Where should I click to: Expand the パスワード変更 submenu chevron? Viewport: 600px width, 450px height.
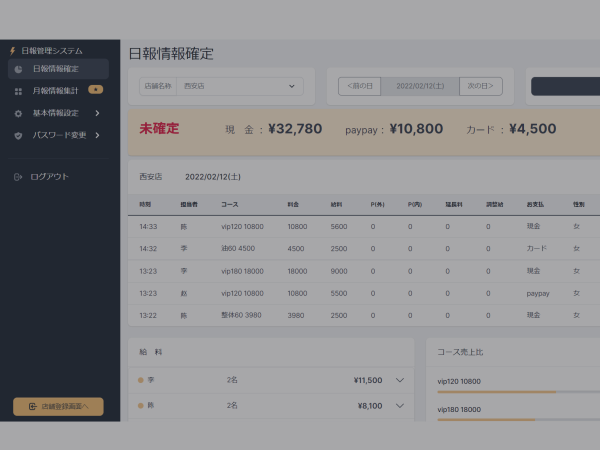pos(97,134)
